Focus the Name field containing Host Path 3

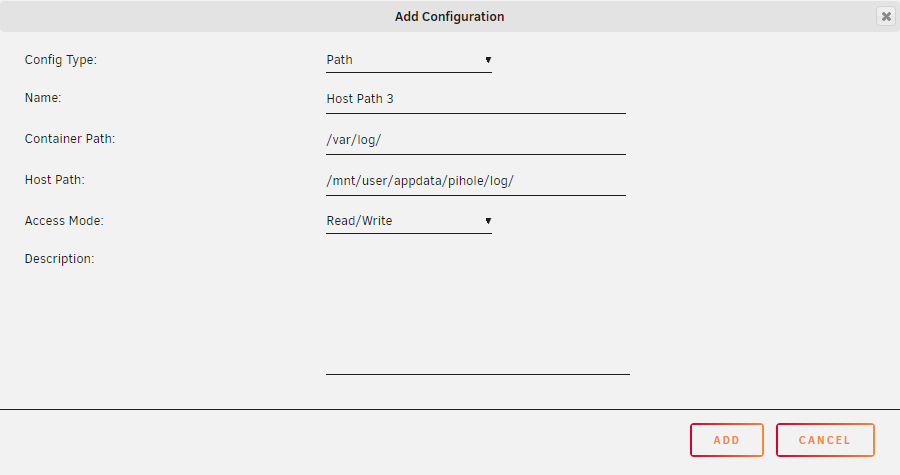[x=476, y=99]
